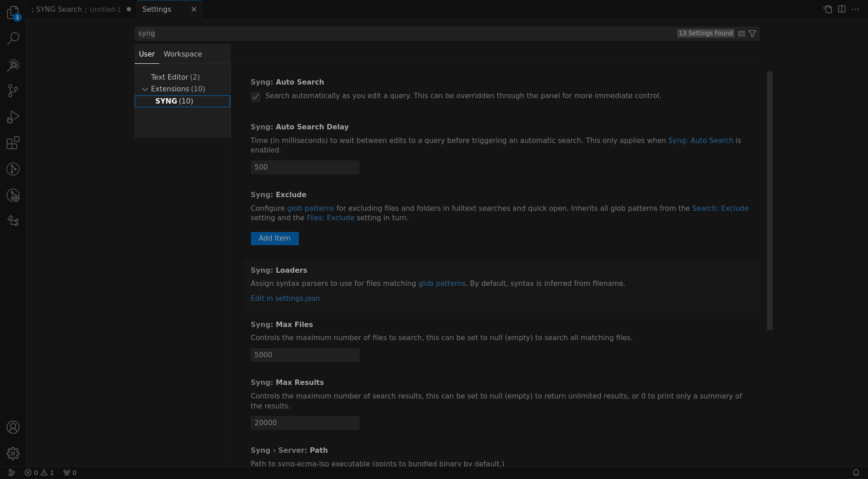The width and height of the screenshot is (868, 479).
Task: Switch to the Workspace settings tab
Action: (182, 54)
